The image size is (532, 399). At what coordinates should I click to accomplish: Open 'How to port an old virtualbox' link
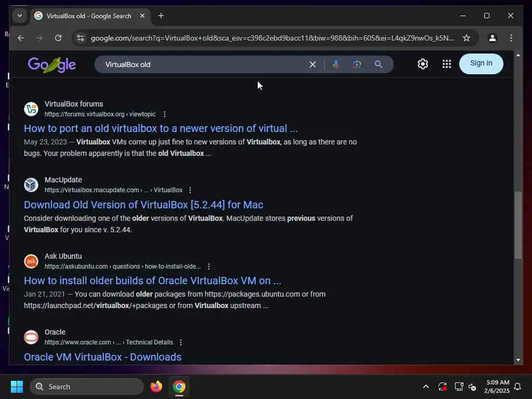coord(161,129)
